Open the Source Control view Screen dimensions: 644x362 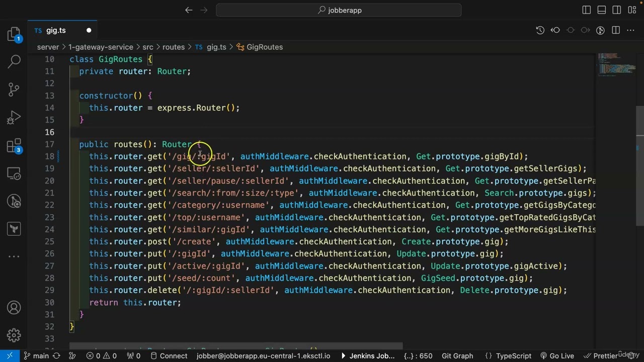click(14, 89)
